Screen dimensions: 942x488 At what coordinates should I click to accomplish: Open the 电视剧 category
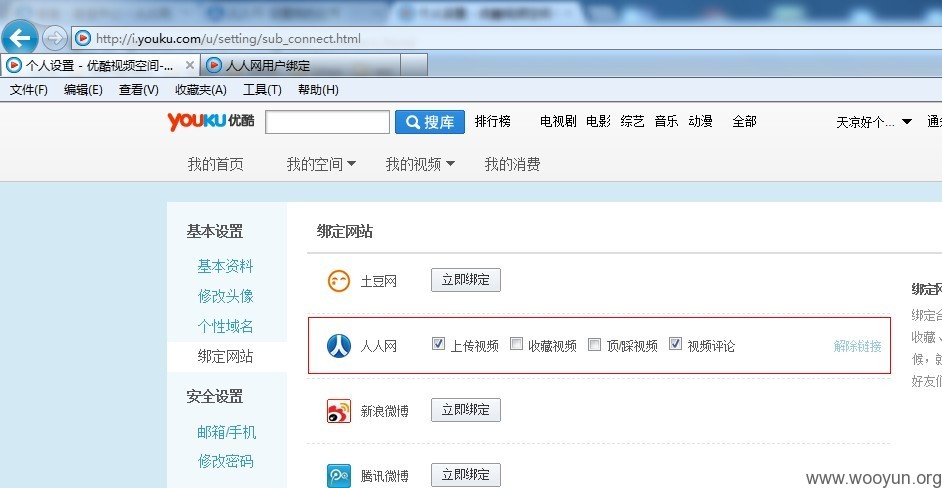click(x=558, y=121)
